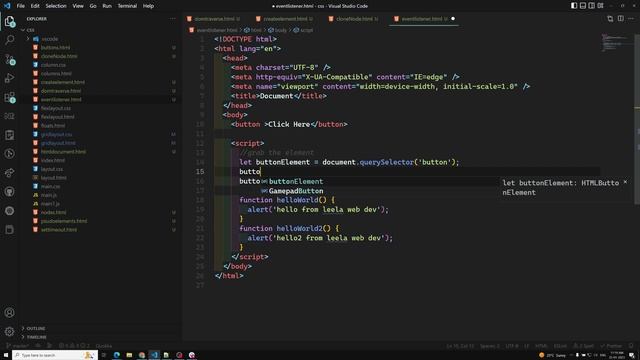Open the Explorer view in activity bar
The height and width of the screenshot is (360, 640).
point(9,21)
